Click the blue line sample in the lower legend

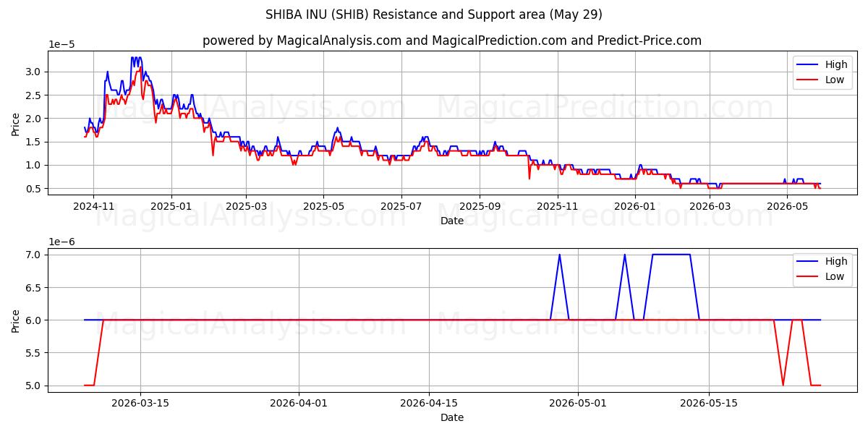pos(809,261)
